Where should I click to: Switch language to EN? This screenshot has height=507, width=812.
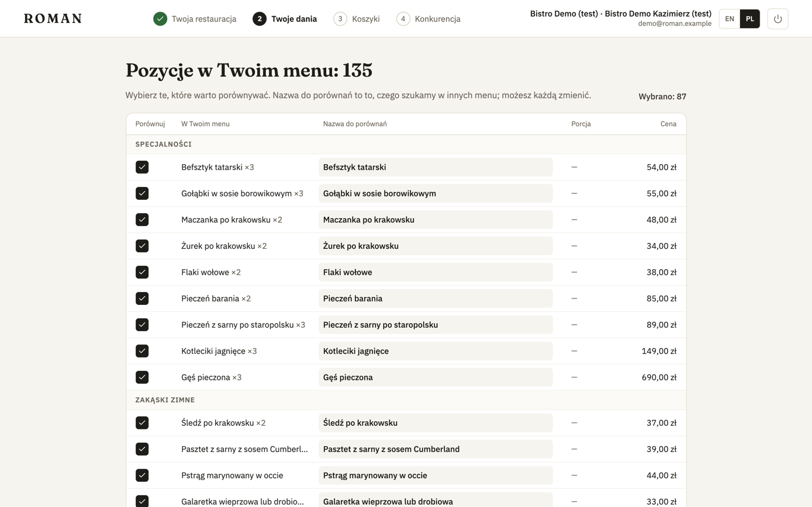click(x=730, y=19)
